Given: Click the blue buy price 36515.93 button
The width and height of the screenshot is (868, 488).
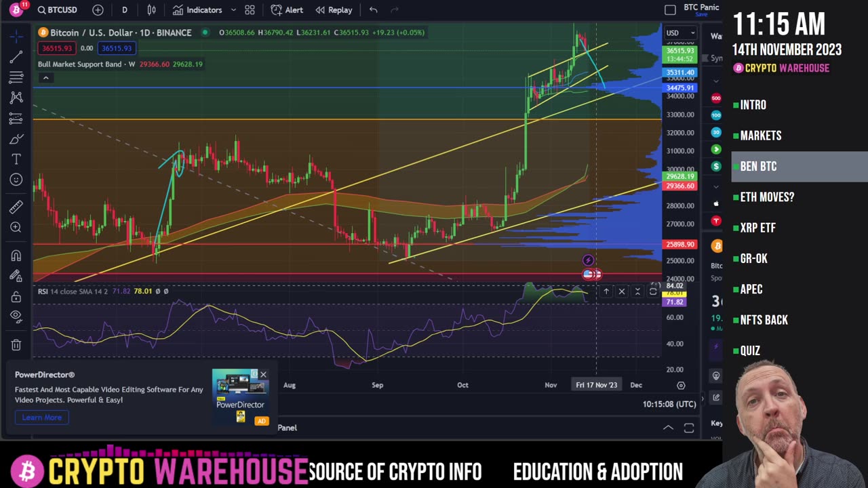Looking at the screenshot, I should point(117,48).
